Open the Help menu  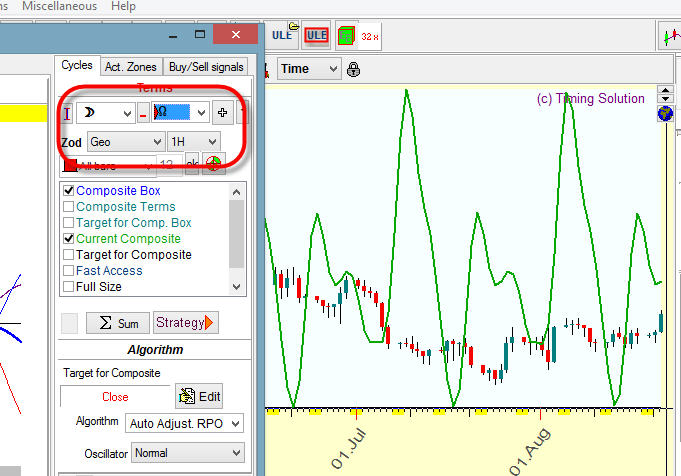point(123,6)
